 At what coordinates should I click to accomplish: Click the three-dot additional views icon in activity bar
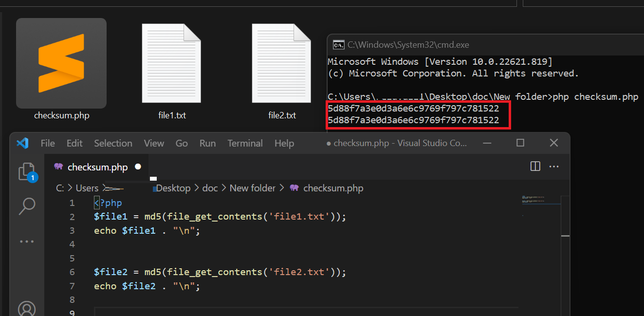[27, 242]
